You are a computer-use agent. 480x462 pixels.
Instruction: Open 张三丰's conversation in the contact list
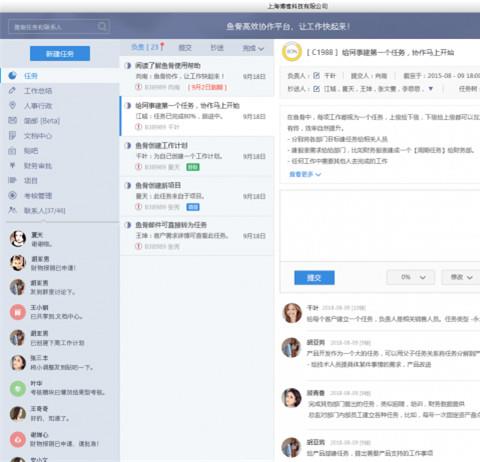pyautogui.click(x=60, y=363)
